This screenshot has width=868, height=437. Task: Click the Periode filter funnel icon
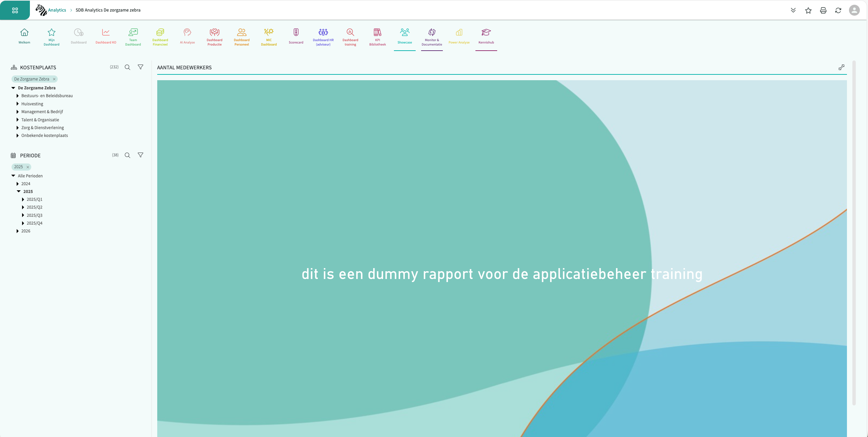[x=140, y=155]
